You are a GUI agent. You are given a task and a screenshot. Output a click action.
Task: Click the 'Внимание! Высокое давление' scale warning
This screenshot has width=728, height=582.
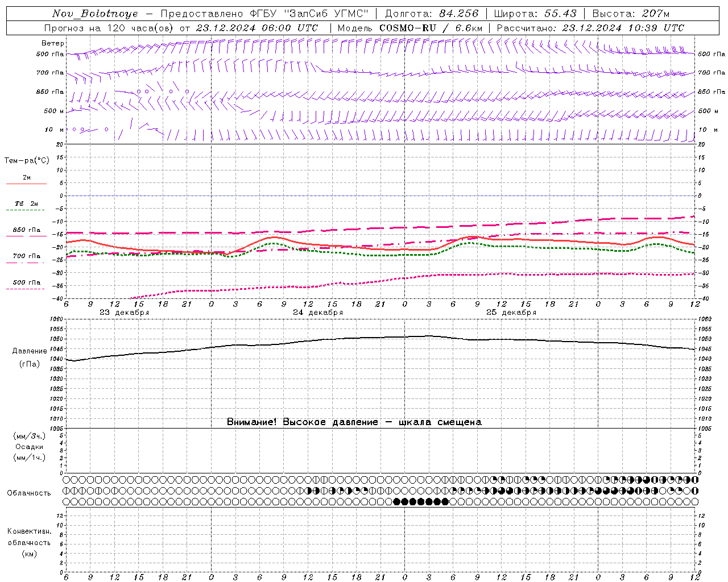354,422
